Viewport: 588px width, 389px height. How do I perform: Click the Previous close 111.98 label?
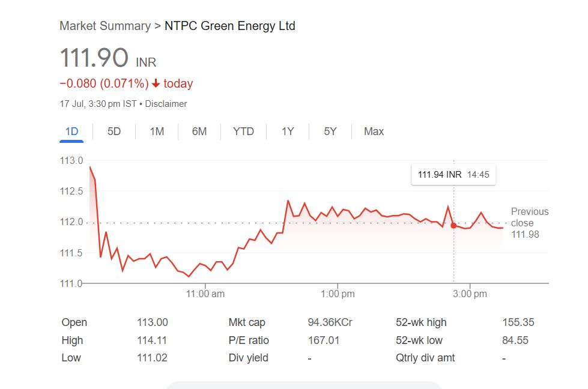pos(529,223)
